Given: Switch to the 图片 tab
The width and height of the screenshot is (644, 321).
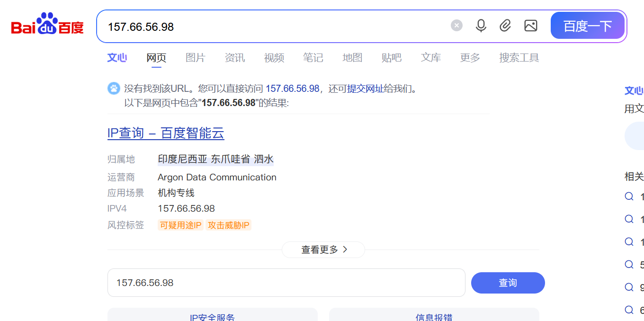Looking at the screenshot, I should (196, 57).
